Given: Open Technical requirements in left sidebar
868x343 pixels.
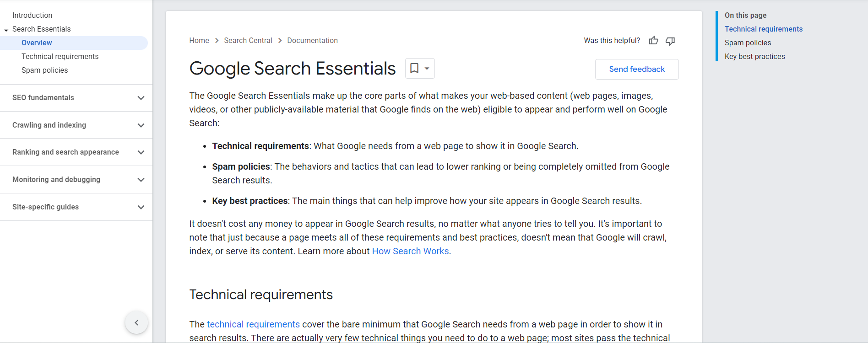Looking at the screenshot, I should [x=60, y=57].
